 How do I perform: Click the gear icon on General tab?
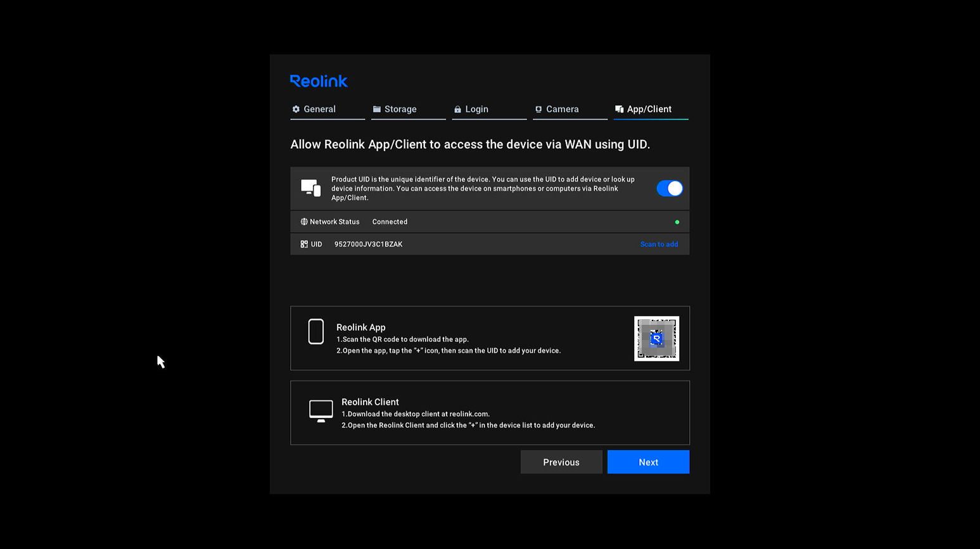click(x=296, y=110)
